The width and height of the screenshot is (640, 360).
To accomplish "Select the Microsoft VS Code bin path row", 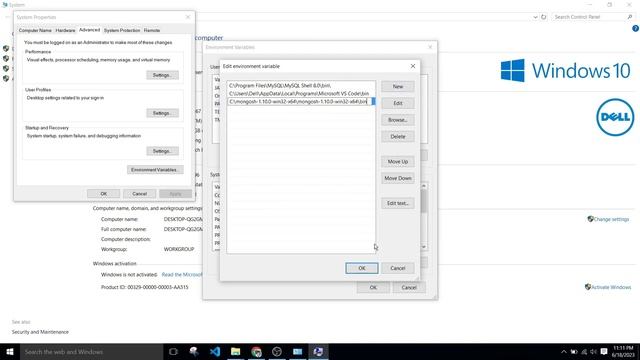I will point(301,93).
